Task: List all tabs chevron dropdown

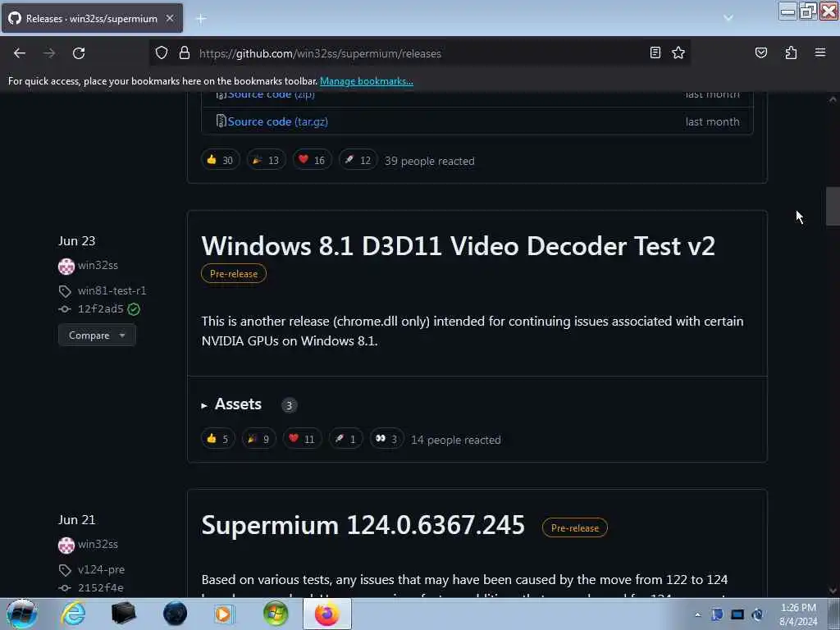Action: click(728, 18)
